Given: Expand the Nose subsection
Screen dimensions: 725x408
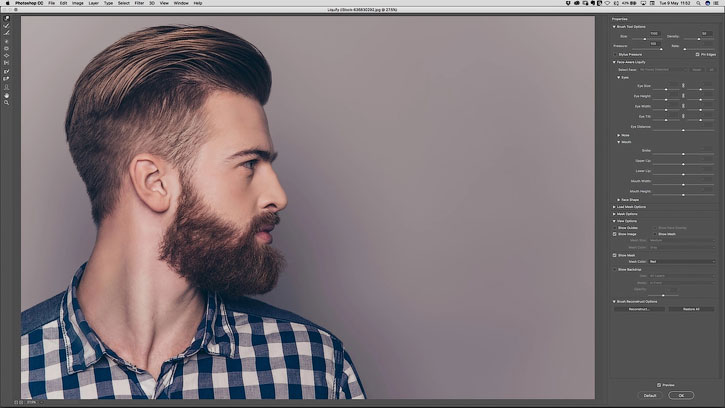Looking at the screenshot, I should point(619,135).
